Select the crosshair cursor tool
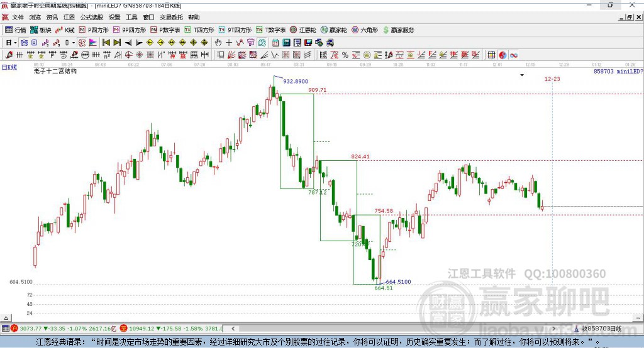The height and width of the screenshot is (348, 644). click(x=229, y=43)
